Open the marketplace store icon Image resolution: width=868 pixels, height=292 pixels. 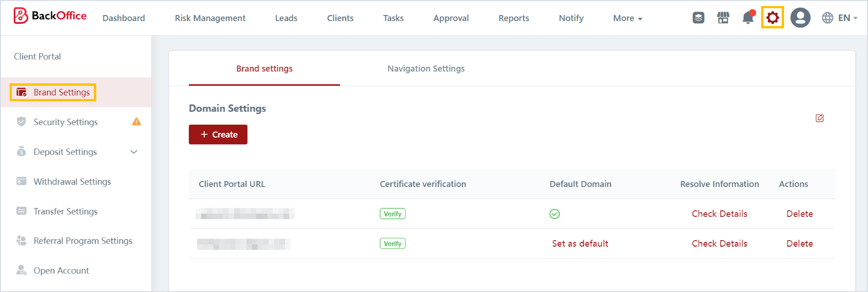723,18
